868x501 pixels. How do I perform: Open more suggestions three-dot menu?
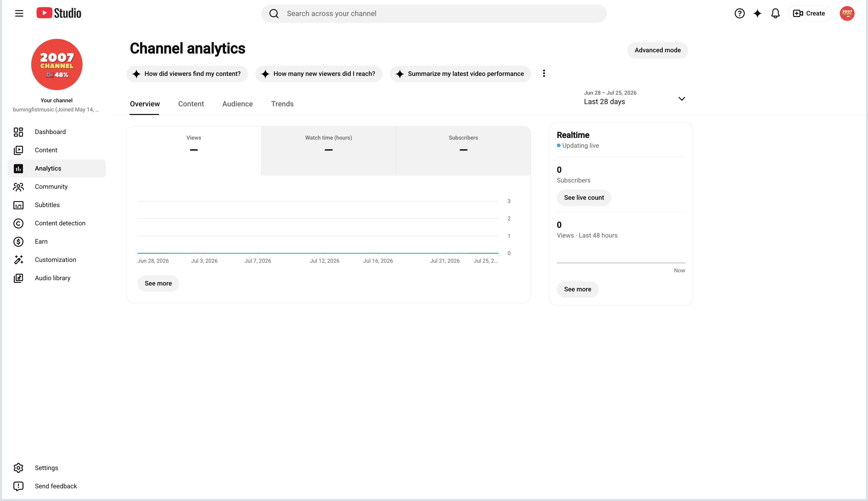coord(544,73)
